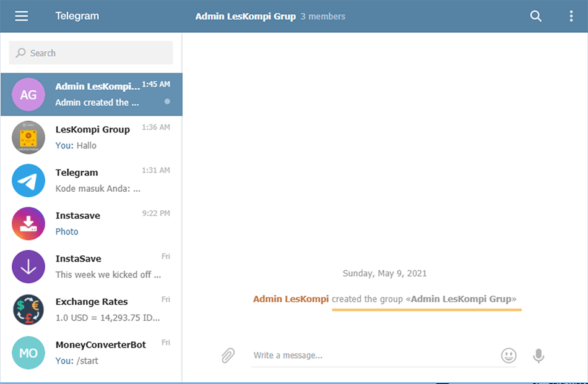
Task: Open the Telegram service chat
Action: [x=92, y=181]
